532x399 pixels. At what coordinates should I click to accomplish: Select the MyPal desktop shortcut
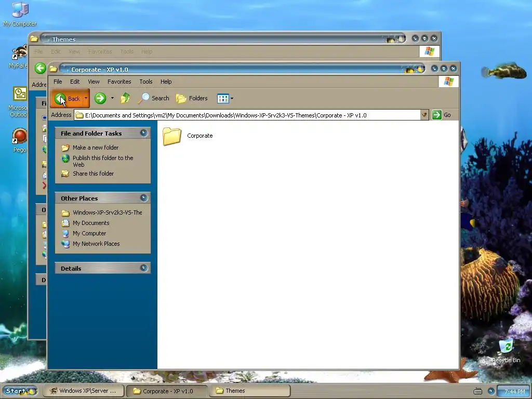[18, 56]
